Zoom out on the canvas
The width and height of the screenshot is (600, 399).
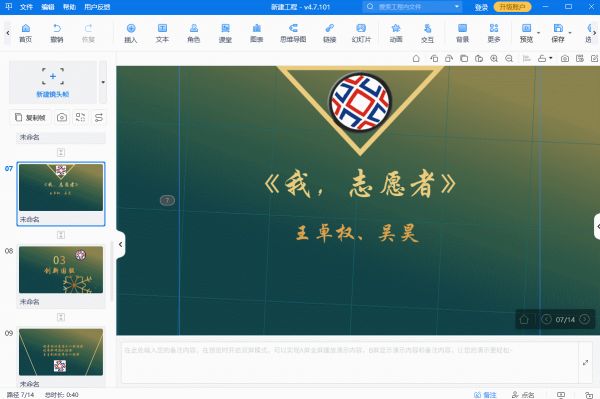click(x=509, y=59)
